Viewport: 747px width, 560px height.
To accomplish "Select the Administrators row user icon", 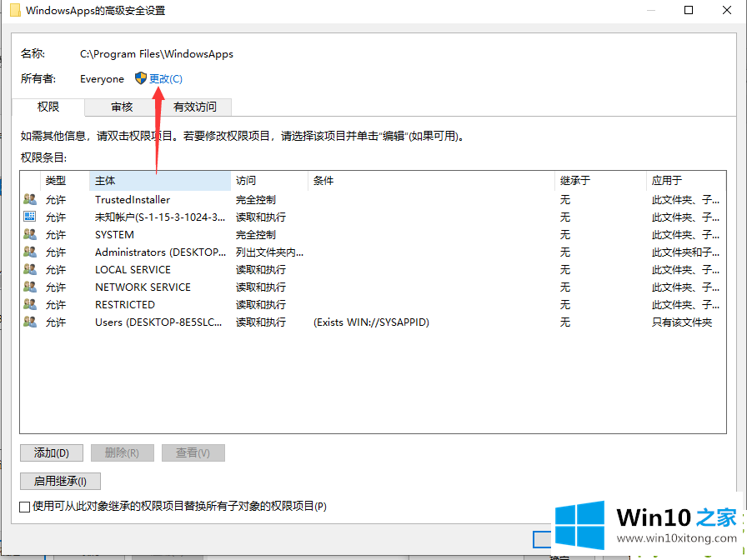I will pyautogui.click(x=30, y=252).
